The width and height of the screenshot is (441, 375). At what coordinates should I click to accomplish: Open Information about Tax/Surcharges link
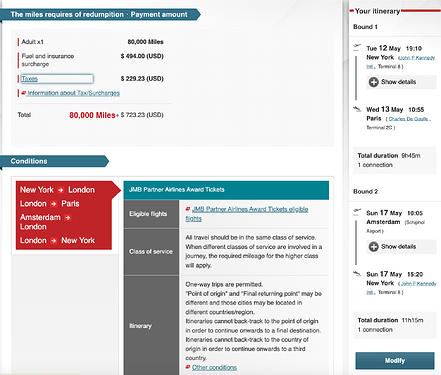[x=73, y=93]
